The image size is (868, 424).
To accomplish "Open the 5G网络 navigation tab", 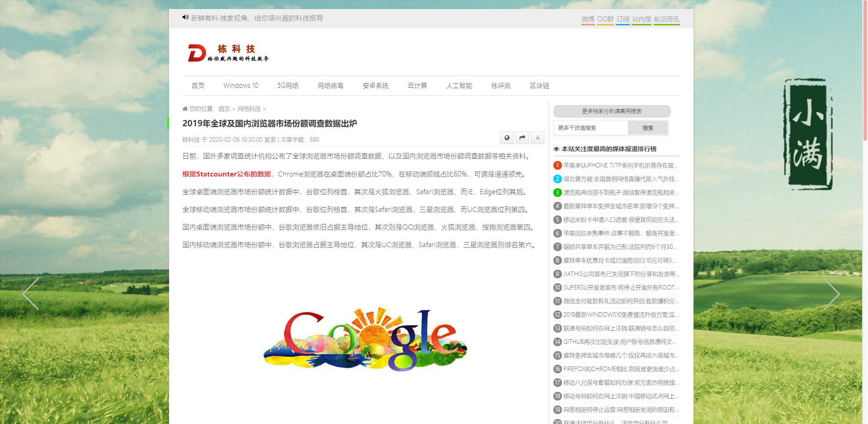I will pos(288,86).
